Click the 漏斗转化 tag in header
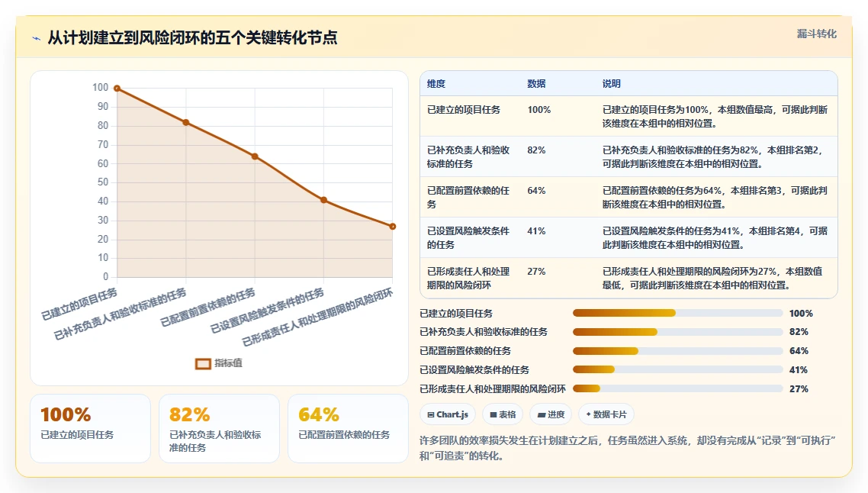868x493 pixels. [x=817, y=34]
